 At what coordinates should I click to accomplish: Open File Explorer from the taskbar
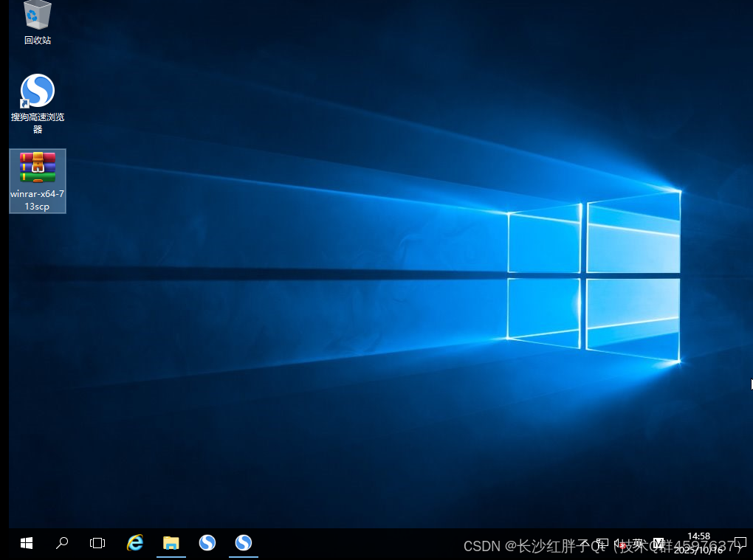pyautogui.click(x=171, y=543)
